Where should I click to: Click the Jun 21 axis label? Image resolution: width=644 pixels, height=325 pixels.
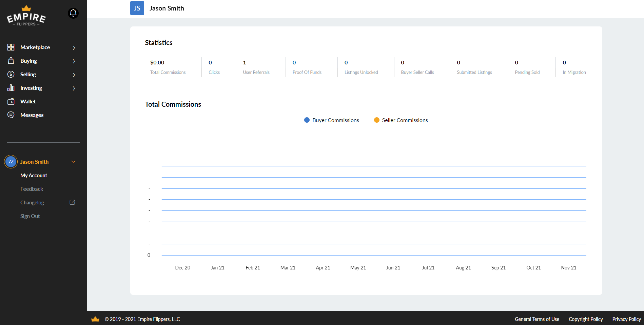pos(393,268)
